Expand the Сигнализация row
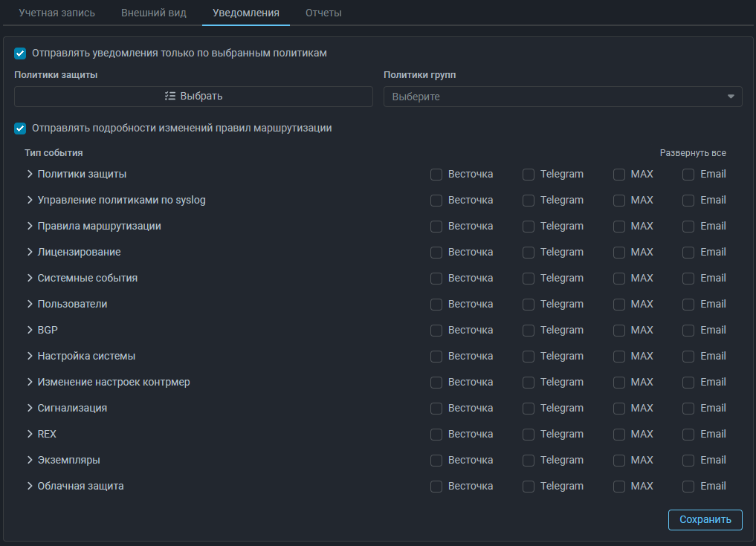The image size is (756, 546). [x=30, y=408]
